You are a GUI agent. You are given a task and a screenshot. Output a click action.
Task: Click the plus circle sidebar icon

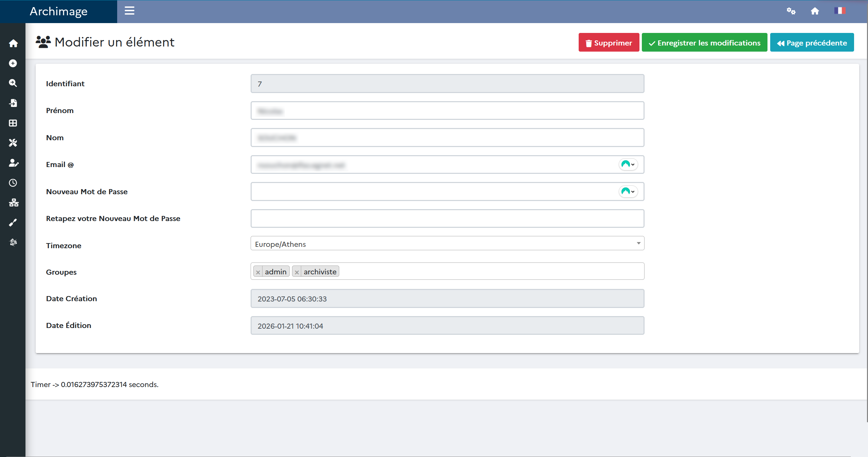13,63
